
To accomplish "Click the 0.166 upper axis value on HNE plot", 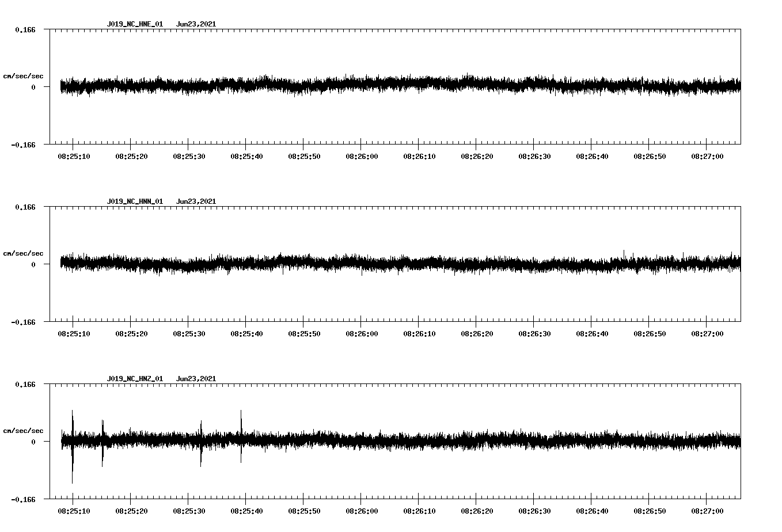I will [25, 29].
